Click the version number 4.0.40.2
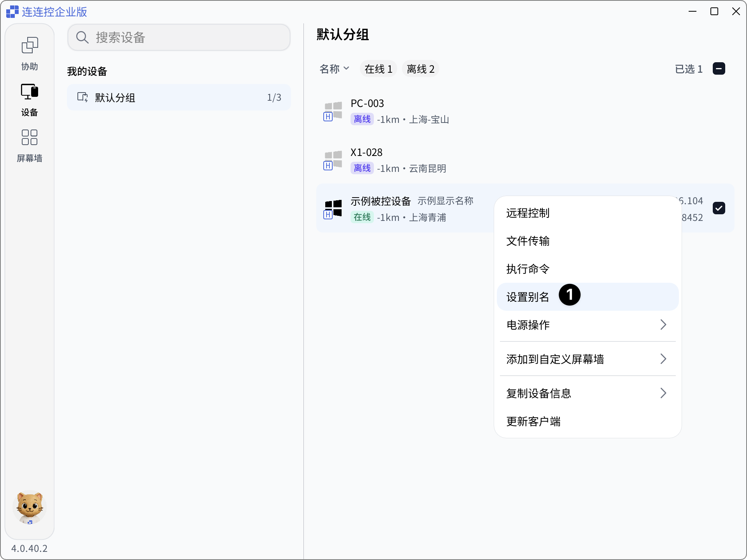Image resolution: width=747 pixels, height=560 pixels. (x=29, y=548)
